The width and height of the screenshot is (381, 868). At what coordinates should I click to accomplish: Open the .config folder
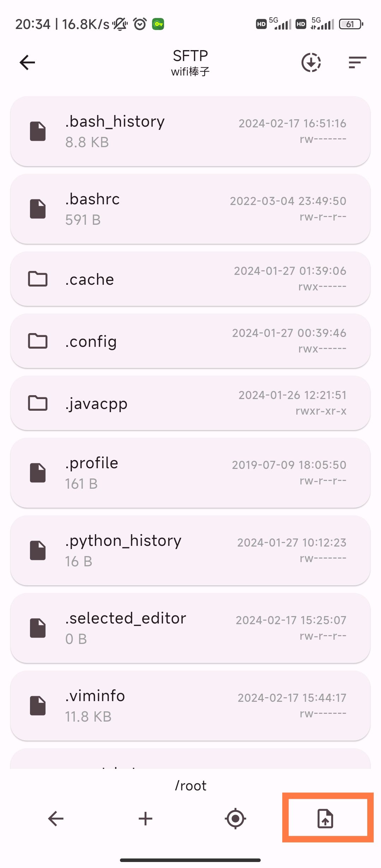click(190, 341)
